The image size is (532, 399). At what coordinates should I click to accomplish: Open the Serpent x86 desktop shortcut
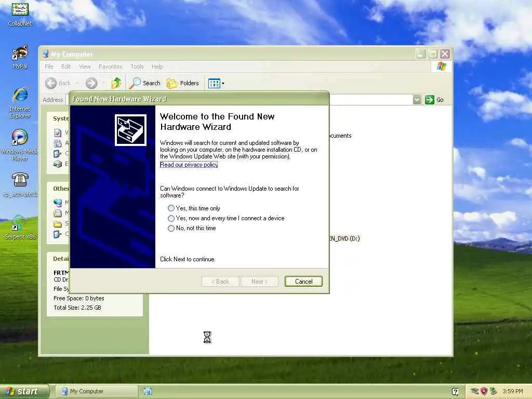[x=20, y=227]
